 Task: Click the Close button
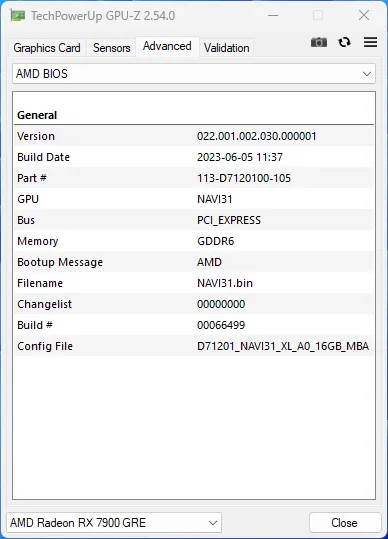(x=344, y=523)
